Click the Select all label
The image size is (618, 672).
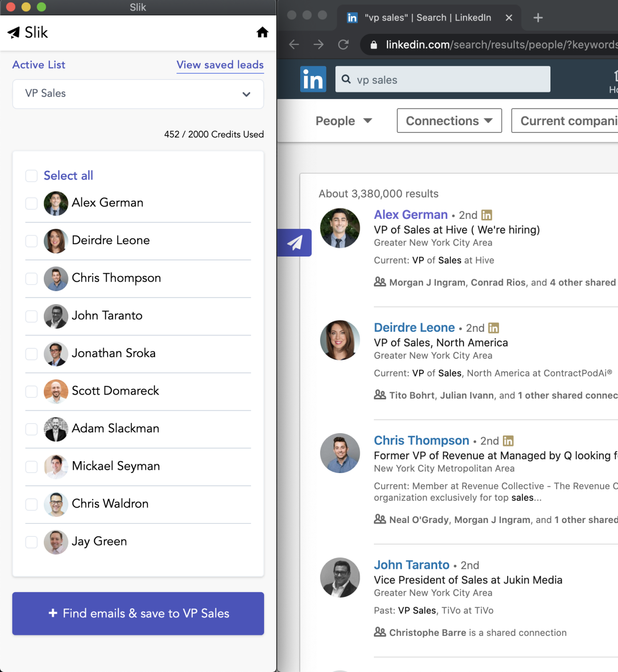[x=69, y=176]
